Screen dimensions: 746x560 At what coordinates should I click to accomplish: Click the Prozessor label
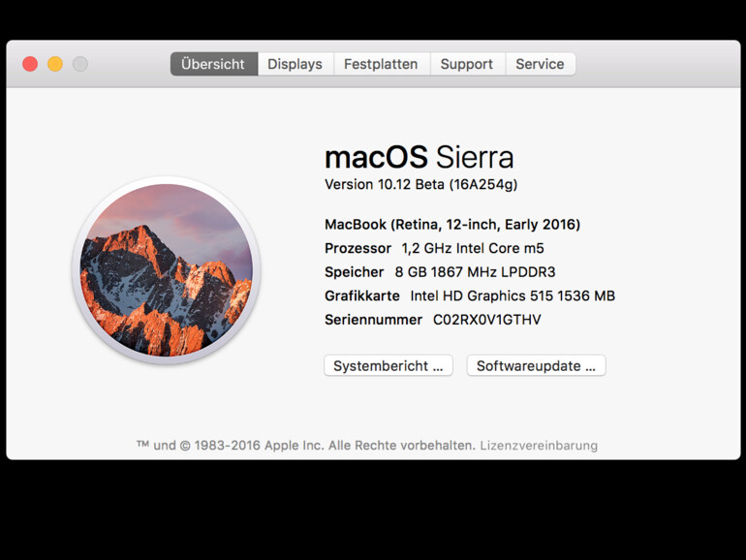pyautogui.click(x=357, y=248)
